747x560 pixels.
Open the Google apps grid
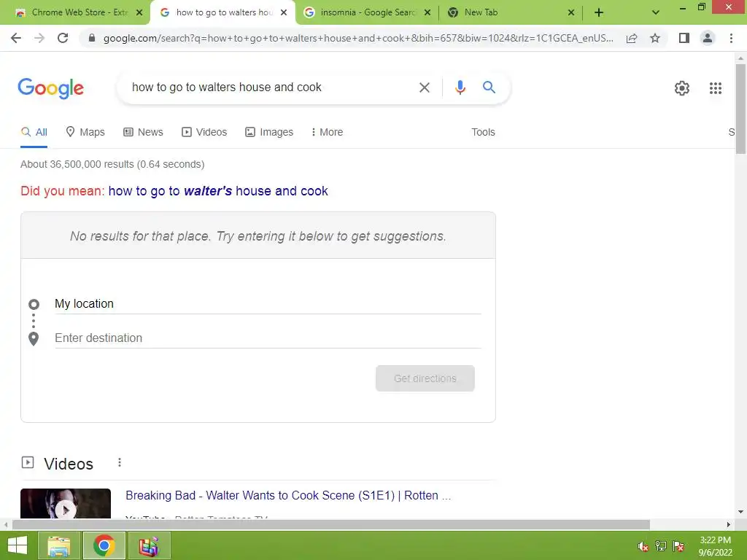(715, 88)
